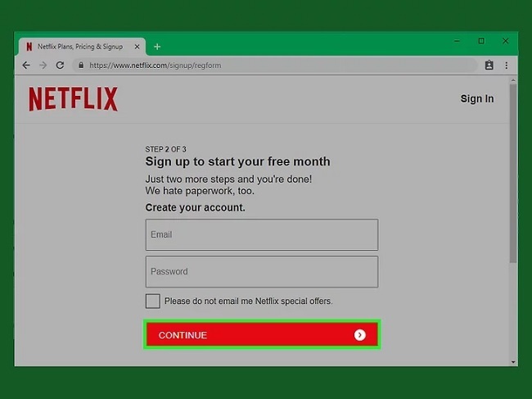Click into the Password field
The width and height of the screenshot is (532, 399).
point(261,271)
